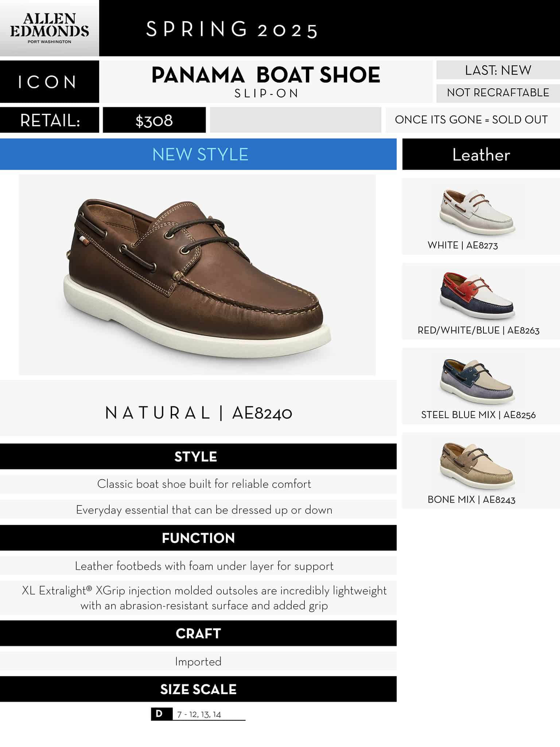Select the Red/White/Blue AE8263 shoe thumbnail
Image resolution: width=560 pixels, height=747 pixels.
(478, 296)
